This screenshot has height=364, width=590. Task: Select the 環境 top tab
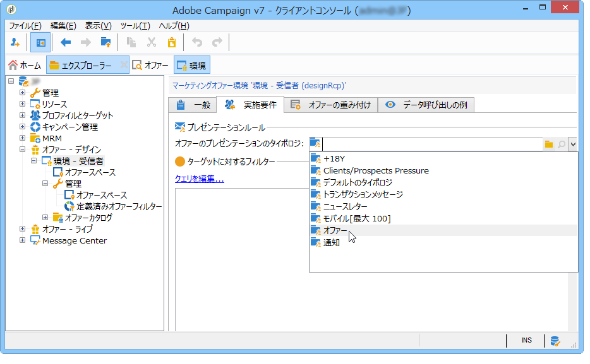click(x=192, y=65)
